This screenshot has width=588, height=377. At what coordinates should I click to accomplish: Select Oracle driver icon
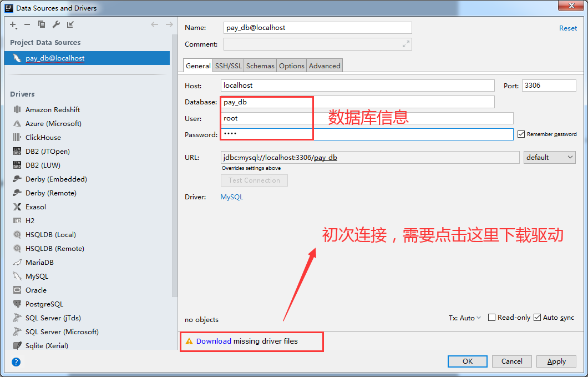(17, 290)
